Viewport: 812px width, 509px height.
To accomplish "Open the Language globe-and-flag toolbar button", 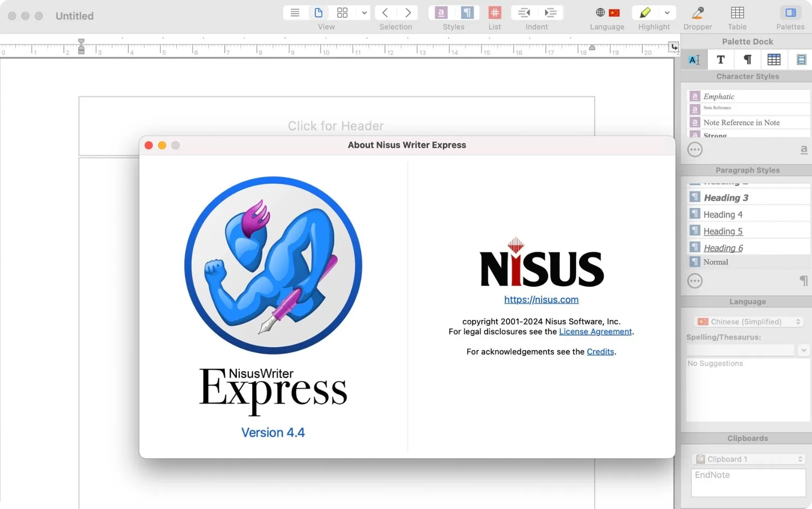I will pos(608,12).
